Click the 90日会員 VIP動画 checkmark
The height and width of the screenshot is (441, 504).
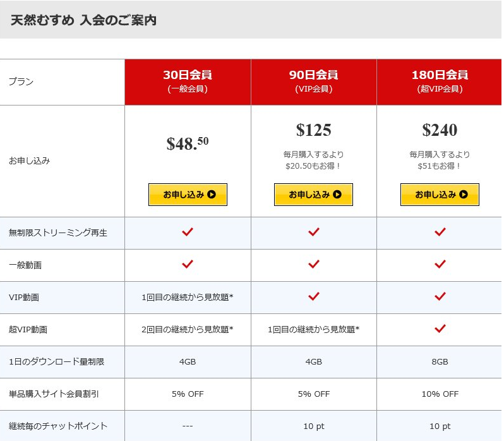coord(314,297)
